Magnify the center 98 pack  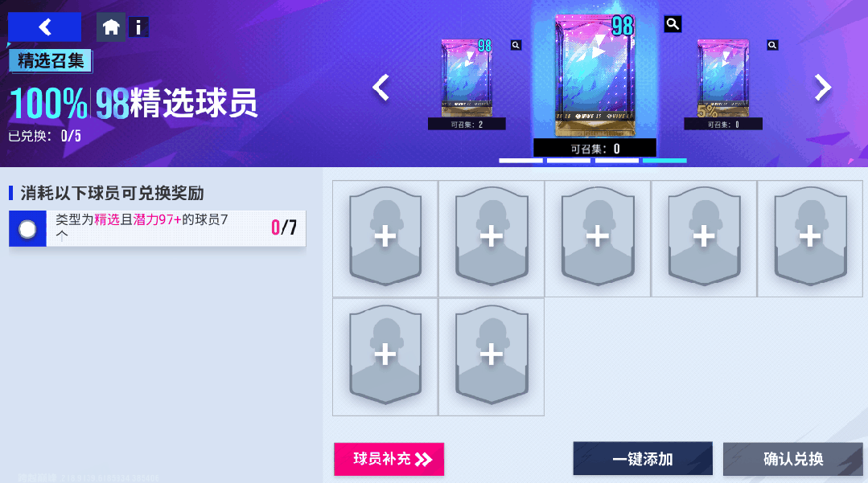673,24
